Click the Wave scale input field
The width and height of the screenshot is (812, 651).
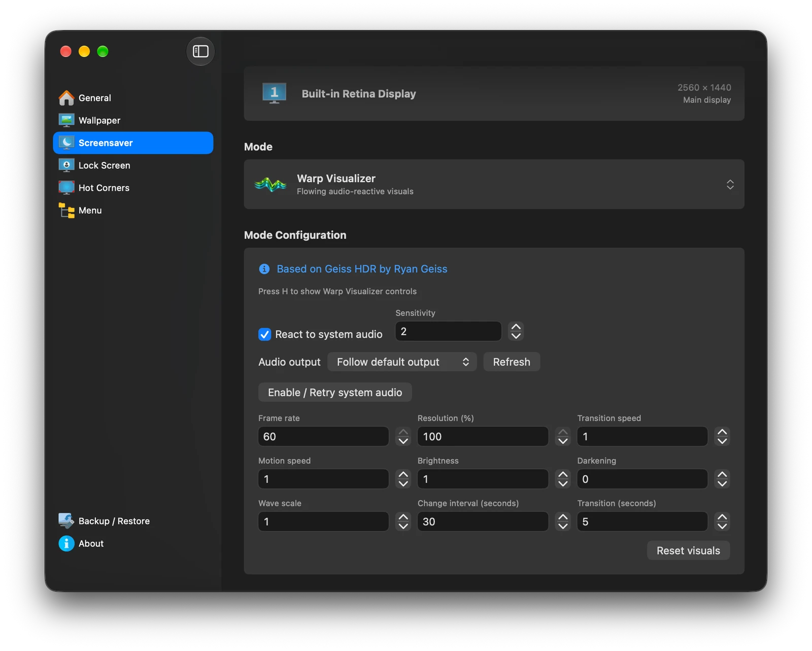pos(323,522)
